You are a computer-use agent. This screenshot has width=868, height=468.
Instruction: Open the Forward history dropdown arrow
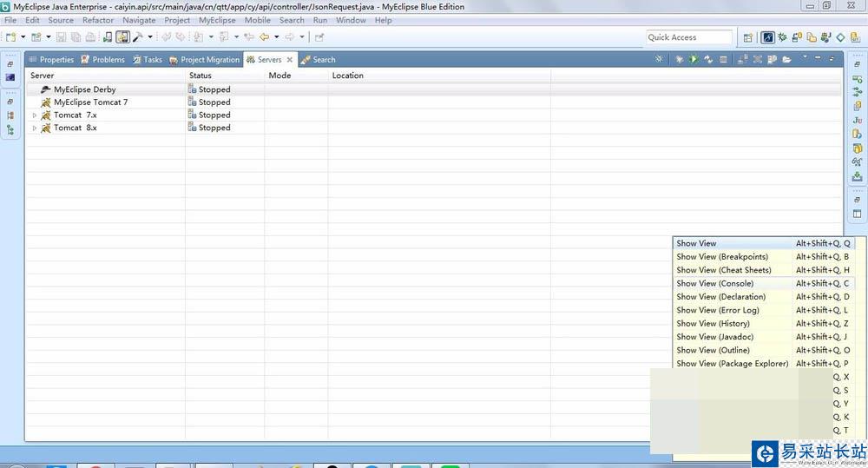pyautogui.click(x=302, y=37)
